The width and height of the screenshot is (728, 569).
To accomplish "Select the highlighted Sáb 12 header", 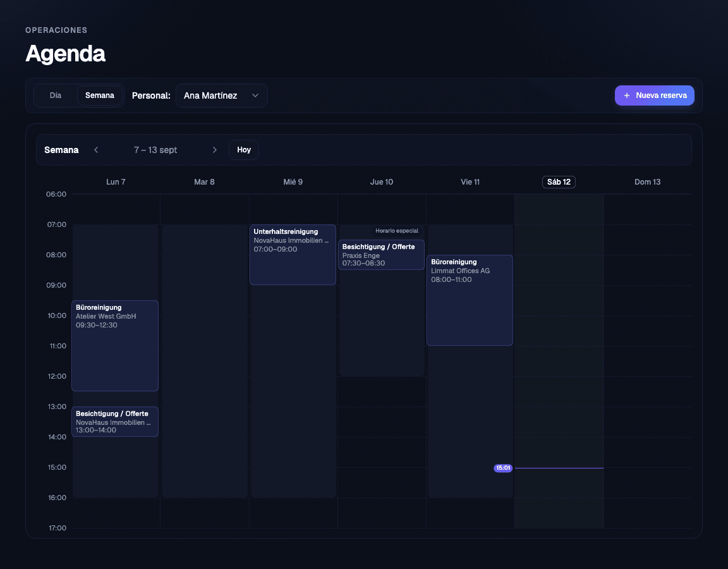I will tap(559, 182).
